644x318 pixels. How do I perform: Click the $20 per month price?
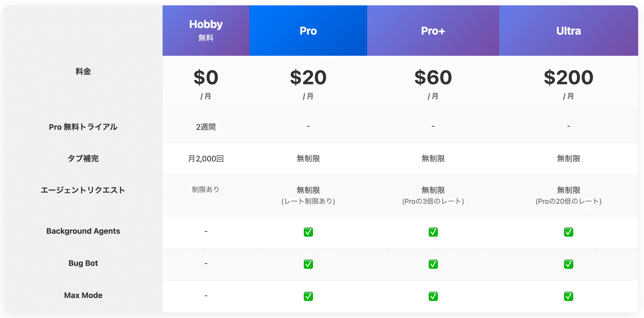(x=308, y=78)
